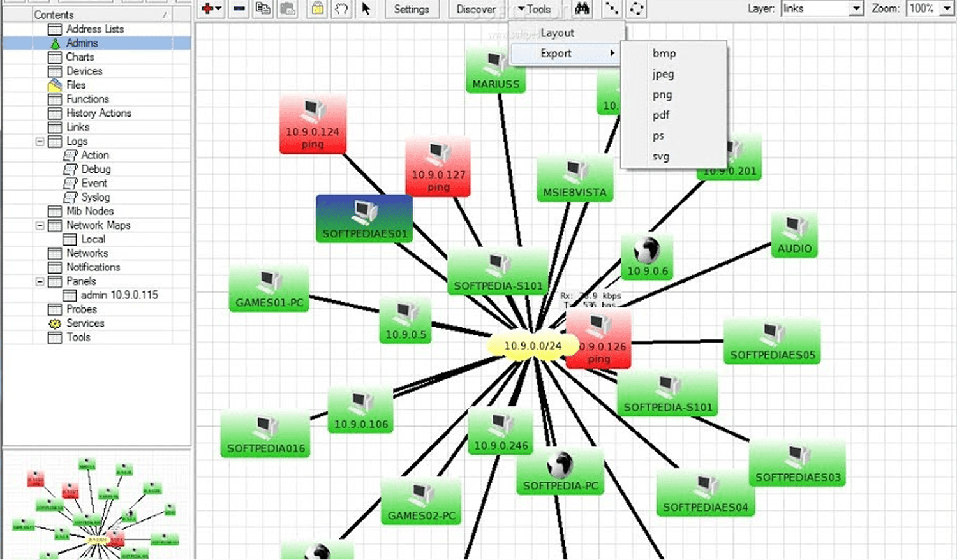Open Charts in the Contents tree
Viewport: 957px width, 560px height.
click(x=80, y=57)
